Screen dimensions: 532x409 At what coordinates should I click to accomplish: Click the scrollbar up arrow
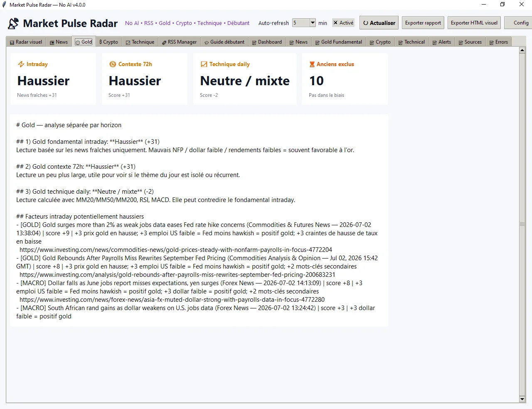click(x=522, y=50)
